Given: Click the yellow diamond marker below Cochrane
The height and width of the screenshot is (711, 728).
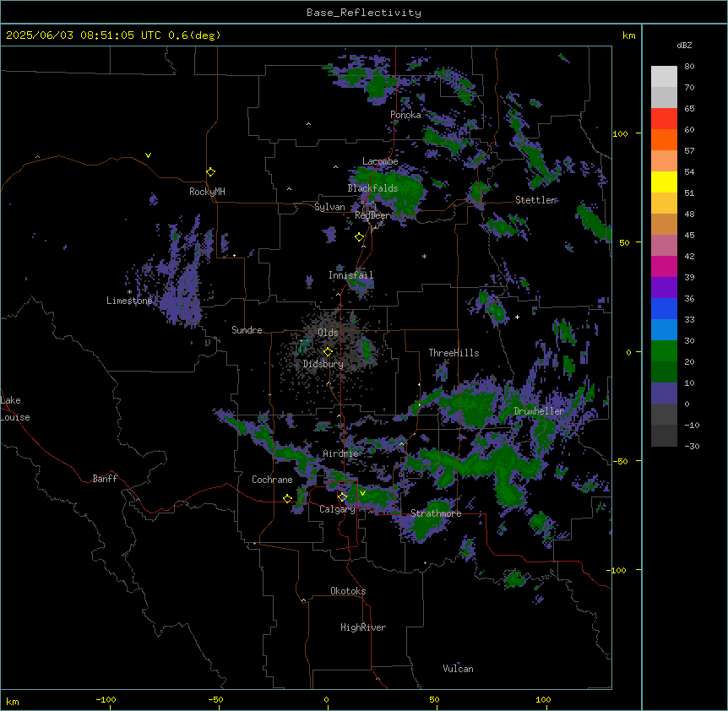Looking at the screenshot, I should tap(287, 498).
